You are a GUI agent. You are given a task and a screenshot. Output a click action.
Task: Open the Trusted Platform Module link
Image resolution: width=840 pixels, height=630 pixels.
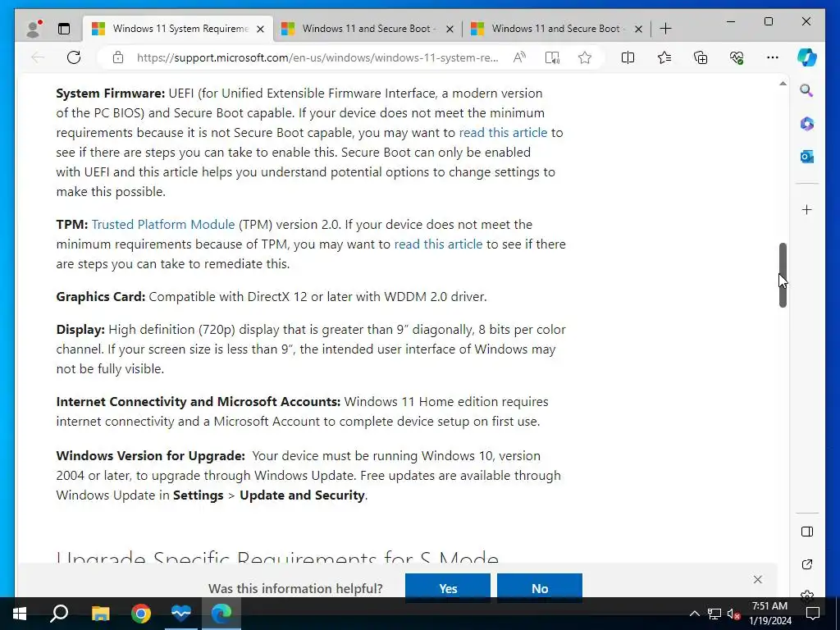click(x=163, y=225)
